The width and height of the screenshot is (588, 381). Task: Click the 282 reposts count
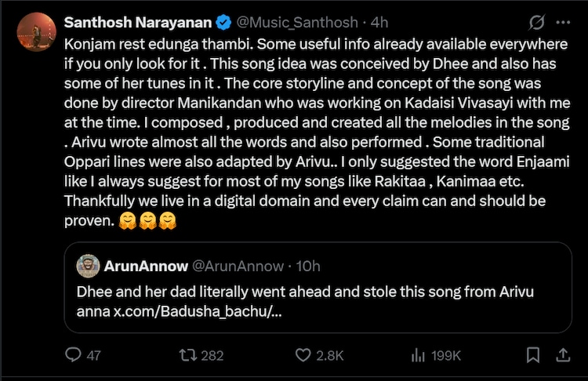click(x=212, y=355)
